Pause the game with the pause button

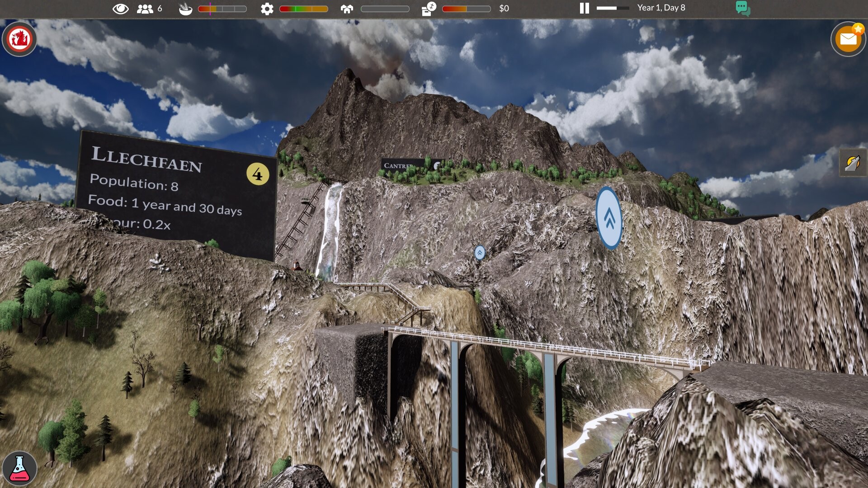[x=584, y=7]
